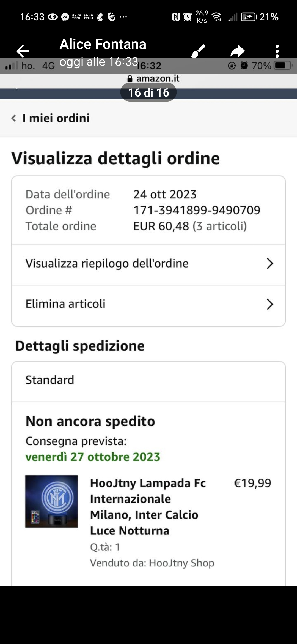Tap sender name Alice Fontana

point(103,44)
